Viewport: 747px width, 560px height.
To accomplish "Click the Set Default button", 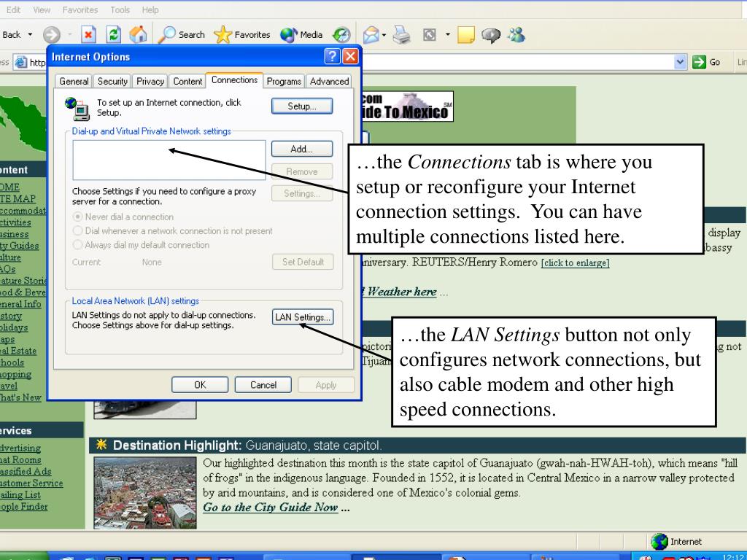I will click(303, 262).
